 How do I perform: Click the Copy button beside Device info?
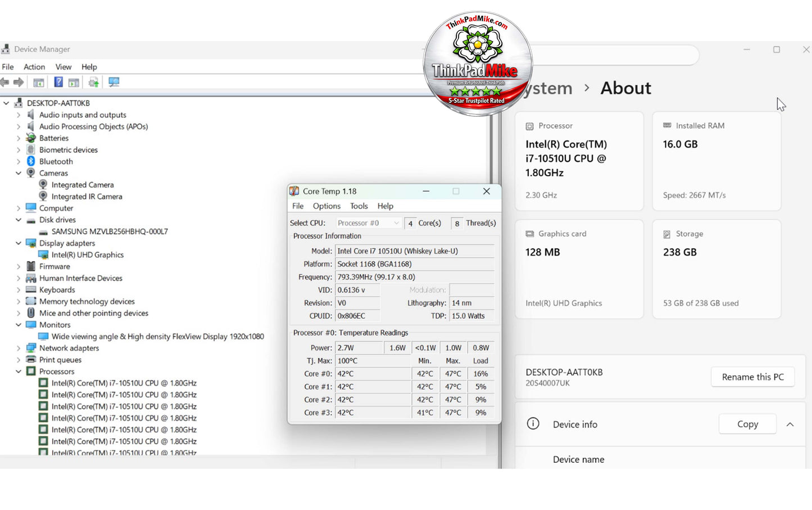pos(748,424)
